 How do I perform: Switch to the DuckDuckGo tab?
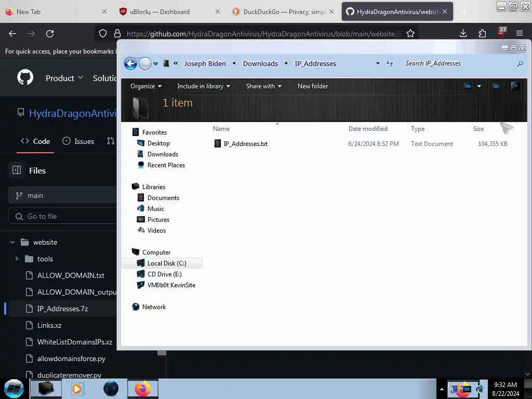[284, 12]
